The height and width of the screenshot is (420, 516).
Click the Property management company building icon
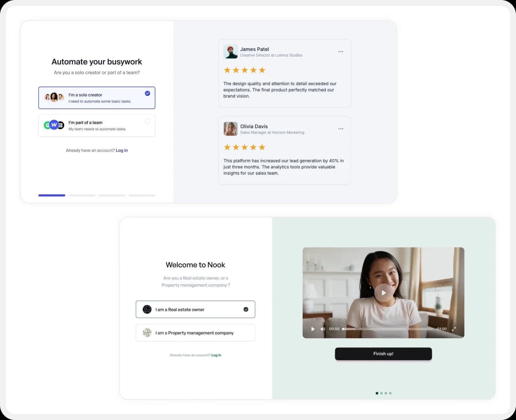tap(147, 333)
